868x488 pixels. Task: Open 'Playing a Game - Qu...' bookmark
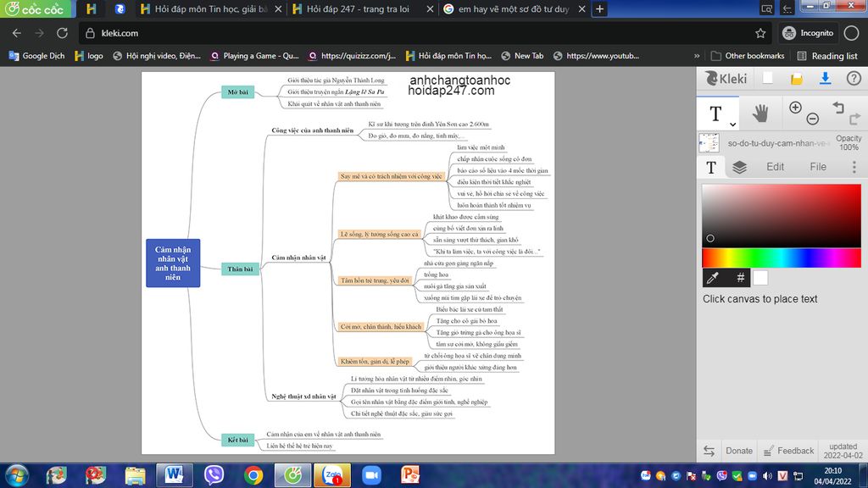tap(254, 56)
